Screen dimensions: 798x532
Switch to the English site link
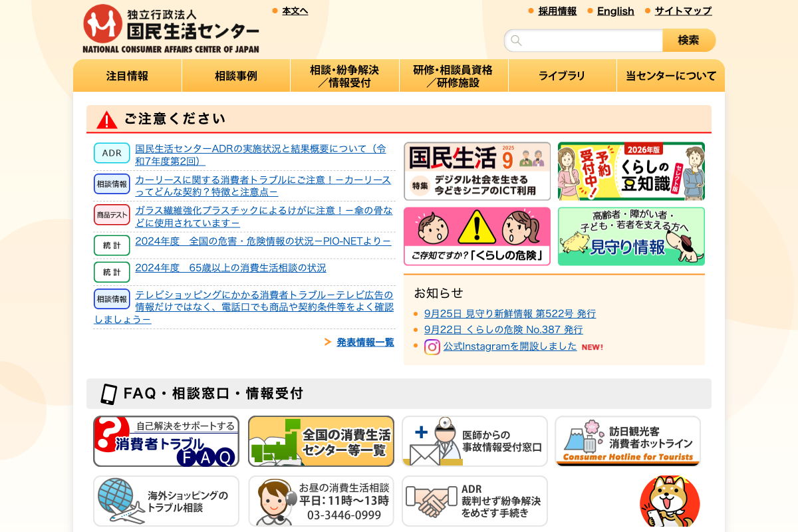615,11
